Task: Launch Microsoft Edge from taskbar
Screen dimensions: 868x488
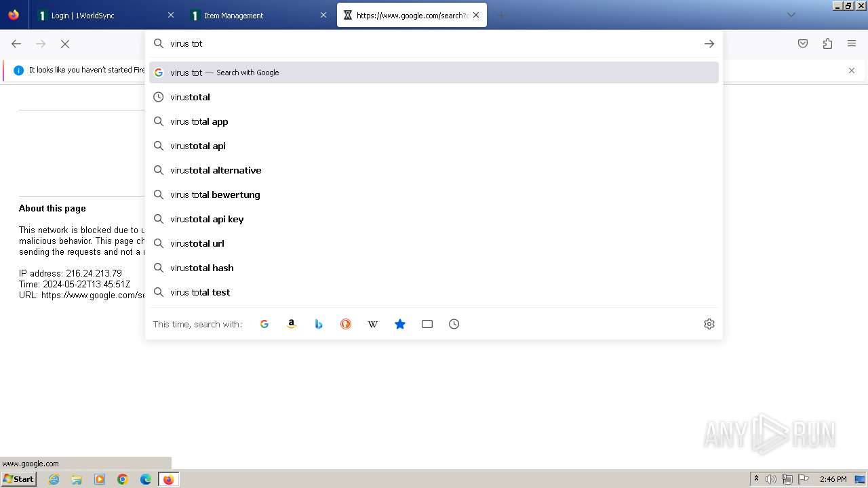Action: 146,479
